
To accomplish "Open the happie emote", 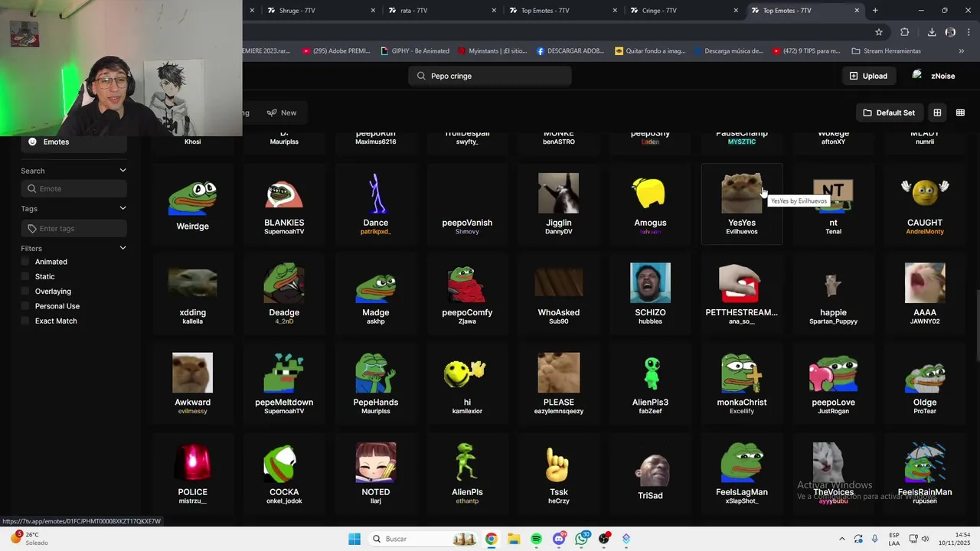I will point(833,293).
